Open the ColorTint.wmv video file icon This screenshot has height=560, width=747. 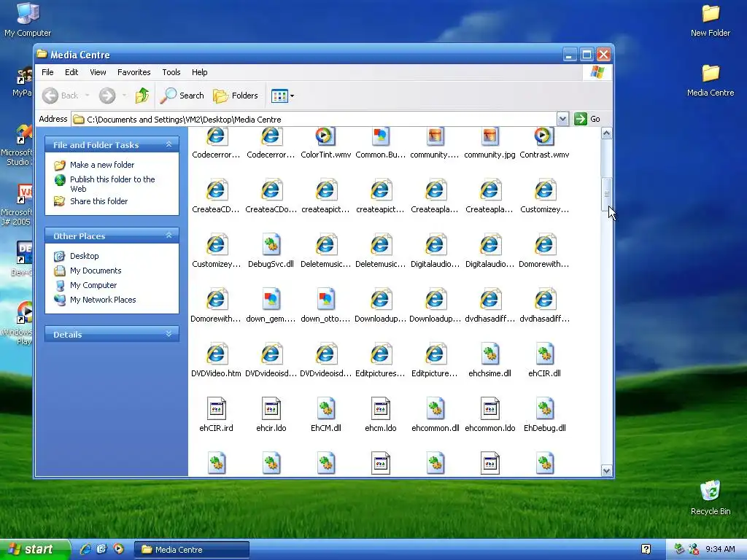click(325, 136)
